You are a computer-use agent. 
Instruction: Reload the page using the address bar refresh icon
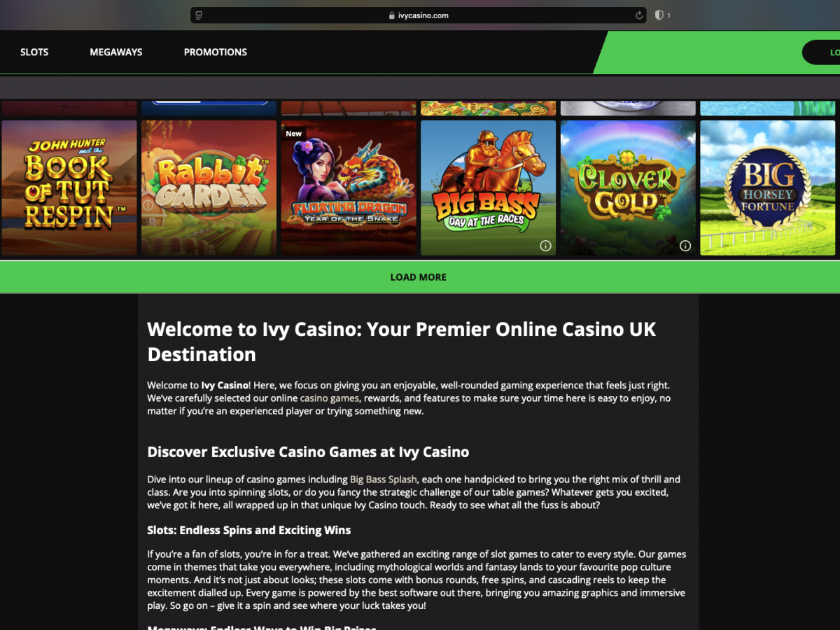tap(638, 15)
